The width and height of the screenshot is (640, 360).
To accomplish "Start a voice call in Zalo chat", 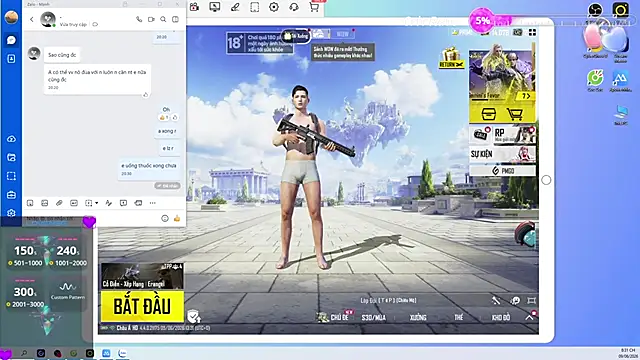I will 139,19.
